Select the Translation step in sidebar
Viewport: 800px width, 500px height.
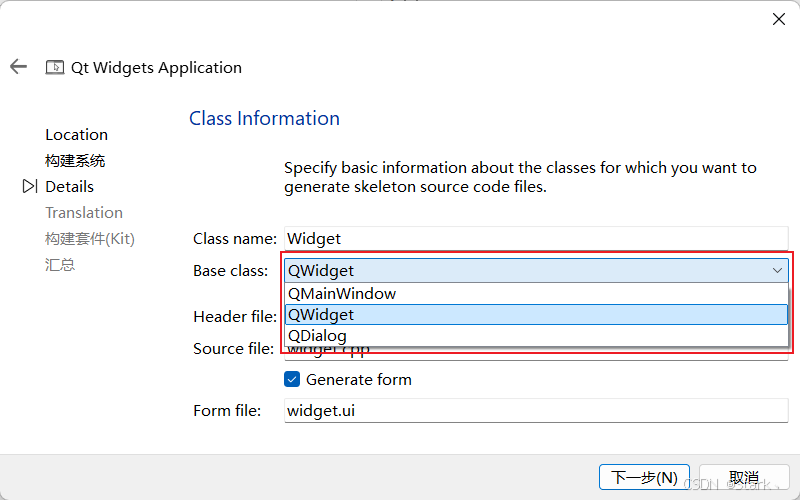pyautogui.click(x=84, y=213)
